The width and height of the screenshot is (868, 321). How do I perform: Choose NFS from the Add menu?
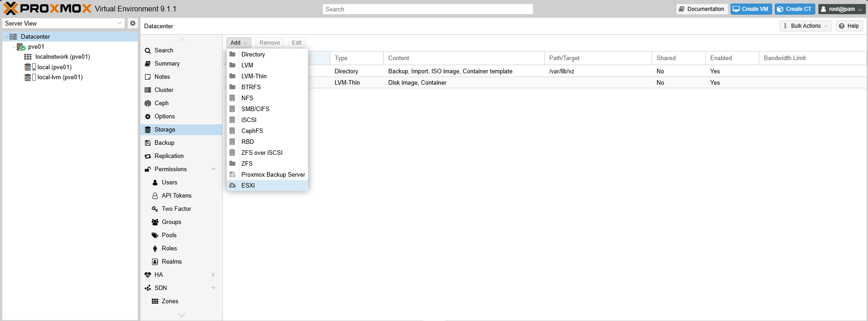pyautogui.click(x=267, y=98)
